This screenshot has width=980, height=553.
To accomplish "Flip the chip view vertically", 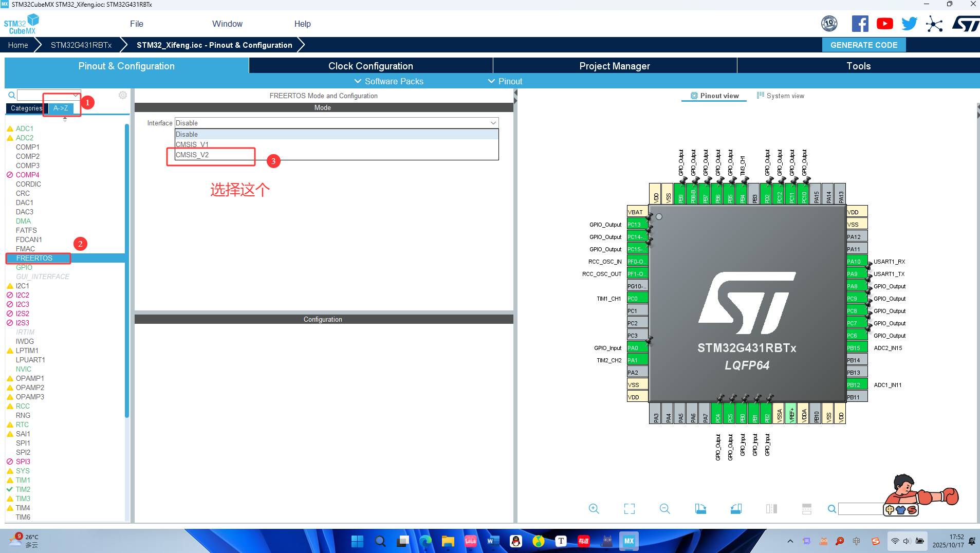I will point(807,509).
